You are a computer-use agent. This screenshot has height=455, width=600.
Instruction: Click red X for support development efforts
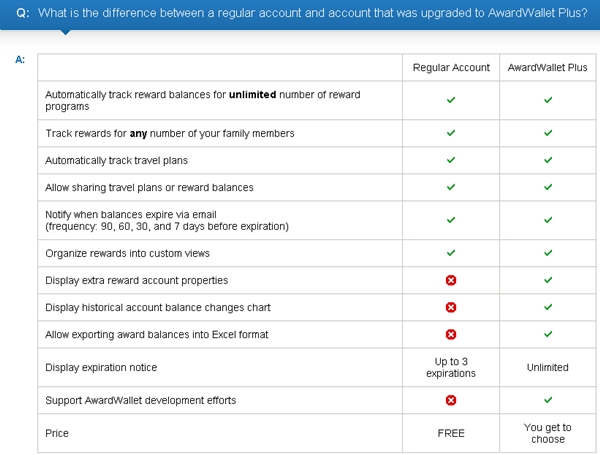click(451, 400)
